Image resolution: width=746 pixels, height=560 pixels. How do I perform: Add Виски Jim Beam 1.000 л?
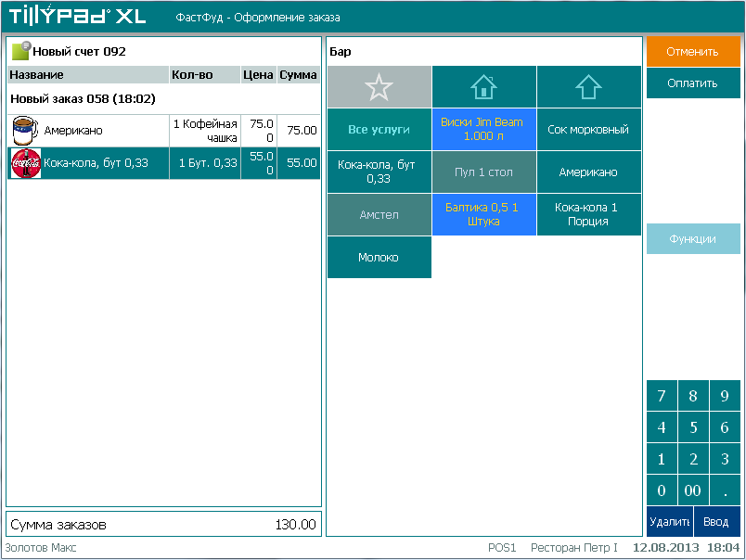click(483, 129)
